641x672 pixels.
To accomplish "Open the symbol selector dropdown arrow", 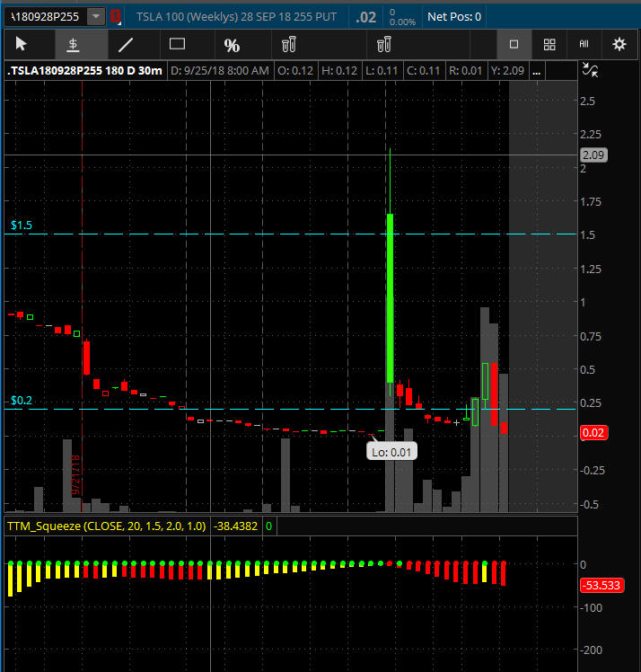I will pyautogui.click(x=96, y=16).
